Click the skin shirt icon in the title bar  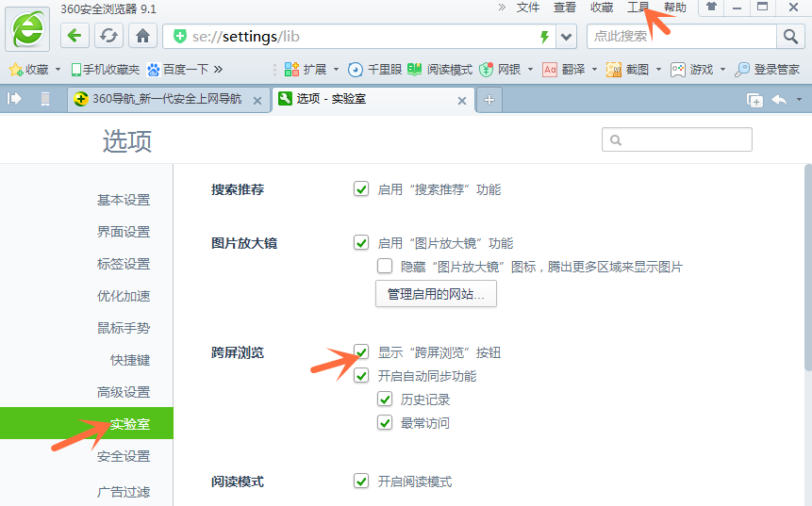(711, 8)
